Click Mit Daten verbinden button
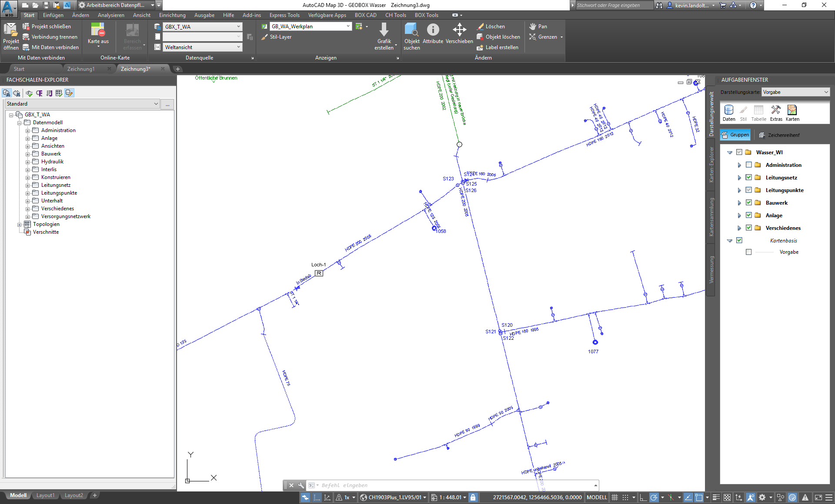 [x=51, y=47]
